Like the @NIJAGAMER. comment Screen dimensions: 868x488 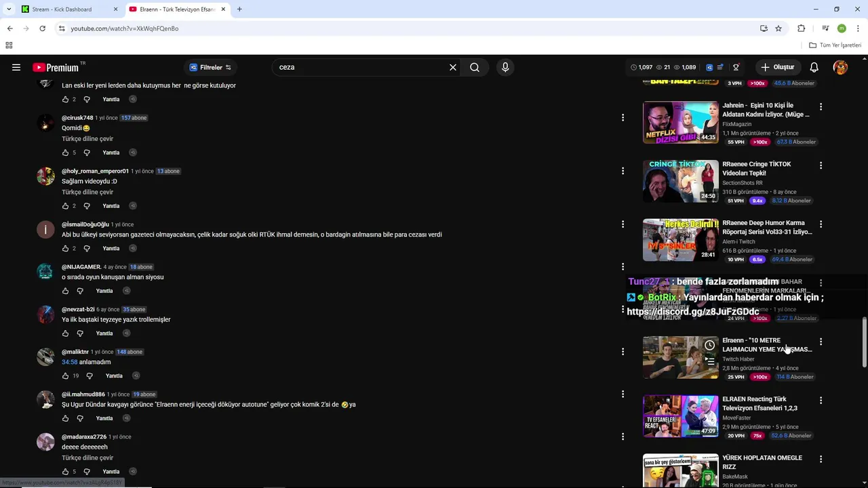(x=65, y=291)
